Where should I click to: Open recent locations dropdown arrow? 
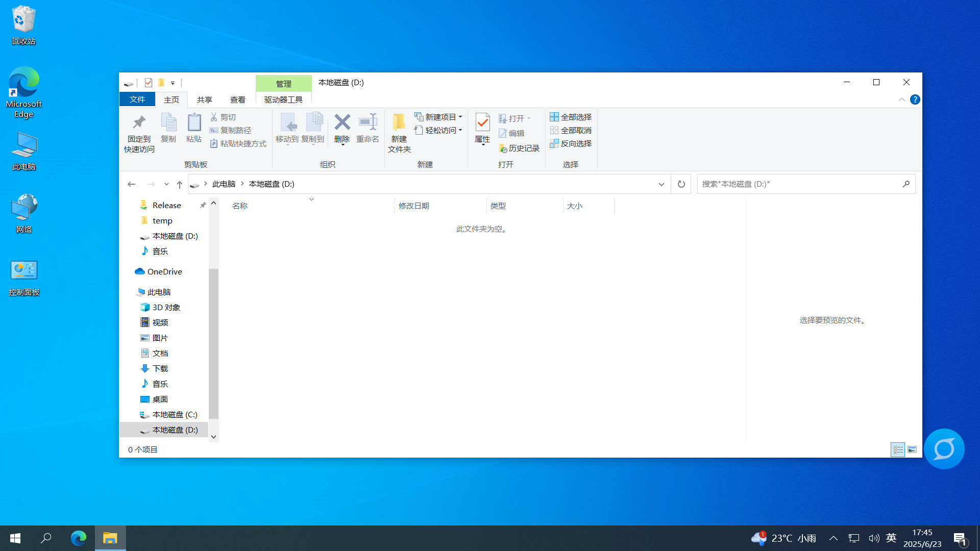[x=166, y=184]
